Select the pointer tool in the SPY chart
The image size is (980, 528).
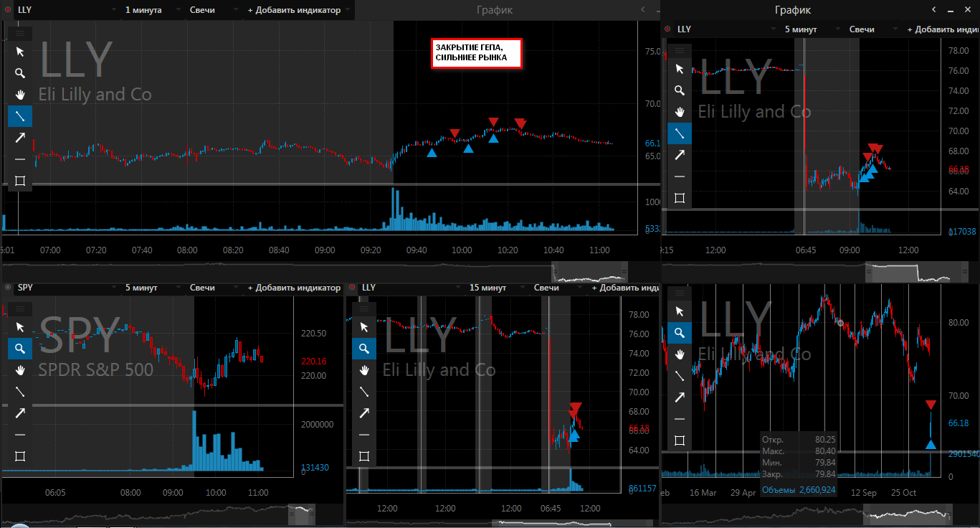pos(20,327)
